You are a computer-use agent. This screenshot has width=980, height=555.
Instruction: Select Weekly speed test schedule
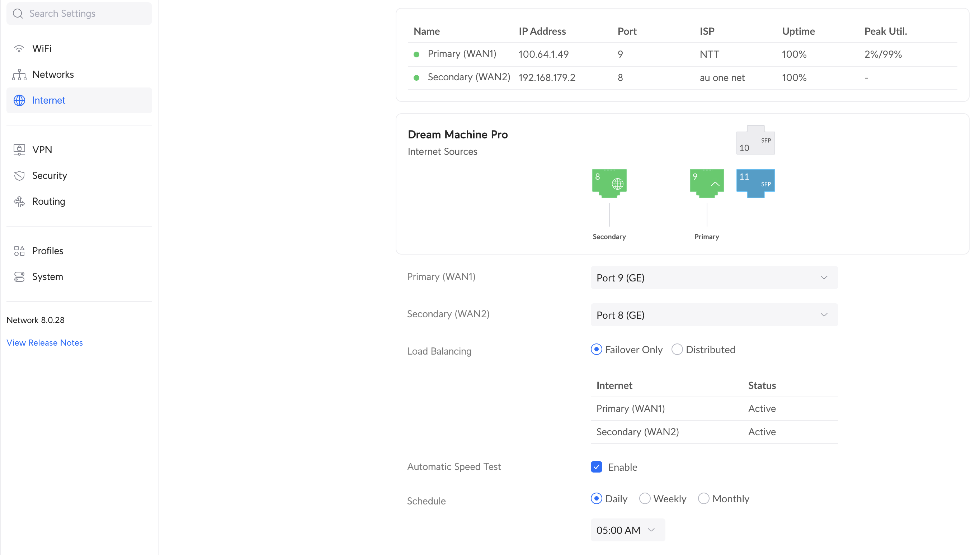[x=645, y=499]
